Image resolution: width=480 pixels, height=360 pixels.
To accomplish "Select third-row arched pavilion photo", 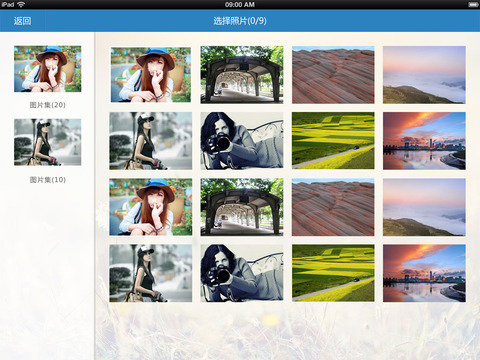I will coord(242,207).
